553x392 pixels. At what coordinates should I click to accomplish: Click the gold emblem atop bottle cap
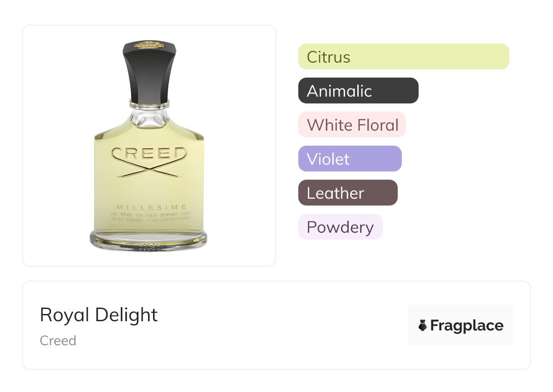tap(149, 44)
